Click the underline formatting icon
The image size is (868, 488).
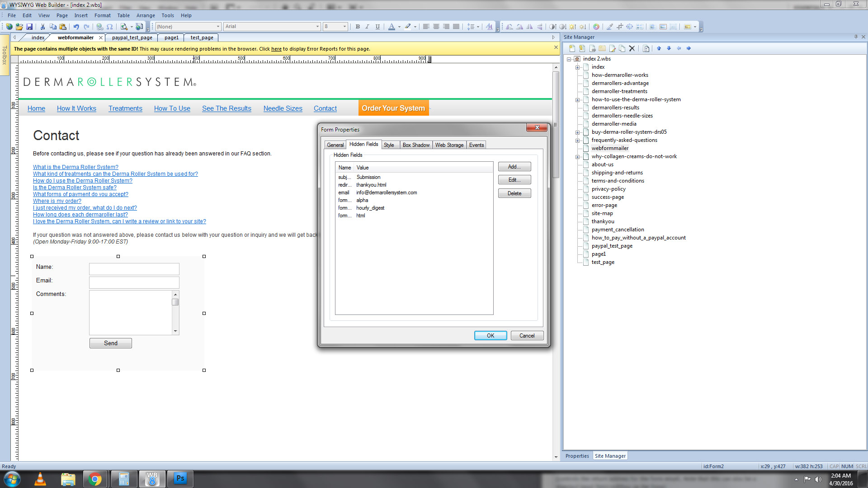(x=377, y=27)
